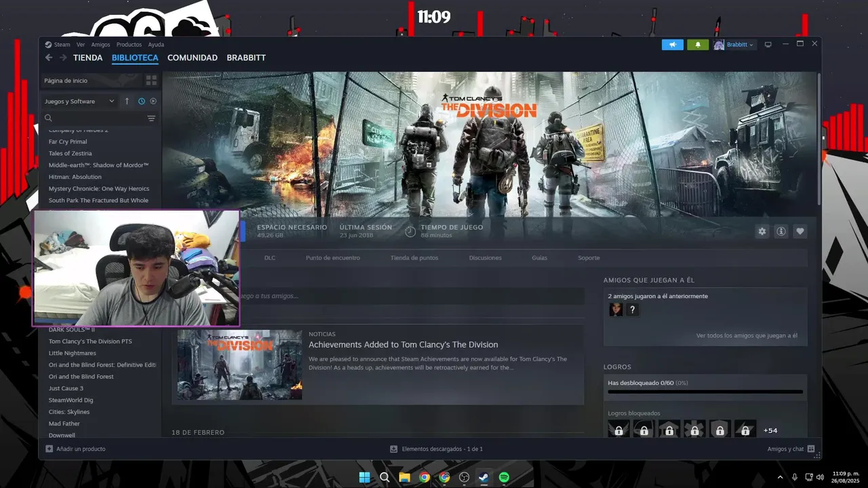Go to the TIENDA section

88,58
